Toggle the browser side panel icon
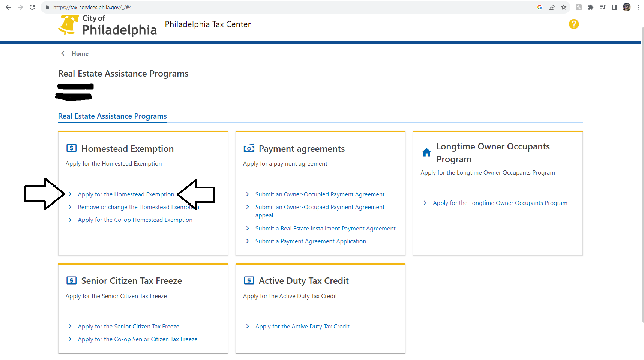The image size is (644, 360). click(615, 7)
